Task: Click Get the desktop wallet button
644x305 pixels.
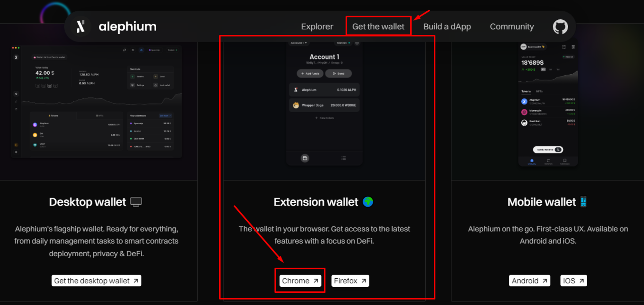Action: (96, 281)
